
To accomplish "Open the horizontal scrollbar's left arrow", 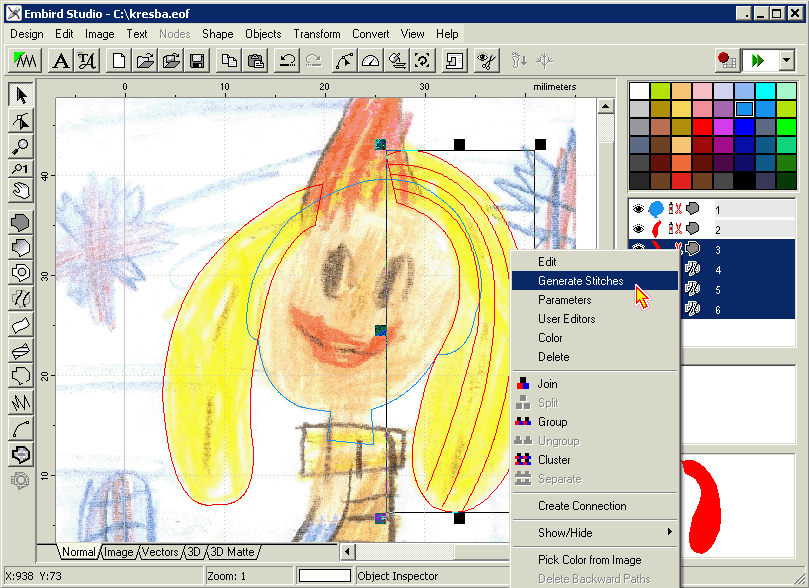I will pyautogui.click(x=347, y=551).
